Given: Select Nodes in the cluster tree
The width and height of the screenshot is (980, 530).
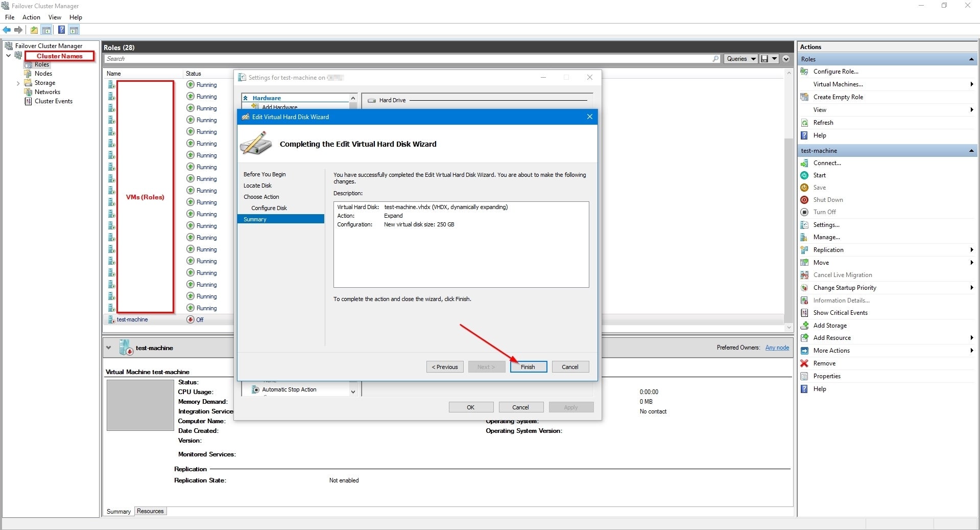Looking at the screenshot, I should pos(43,74).
